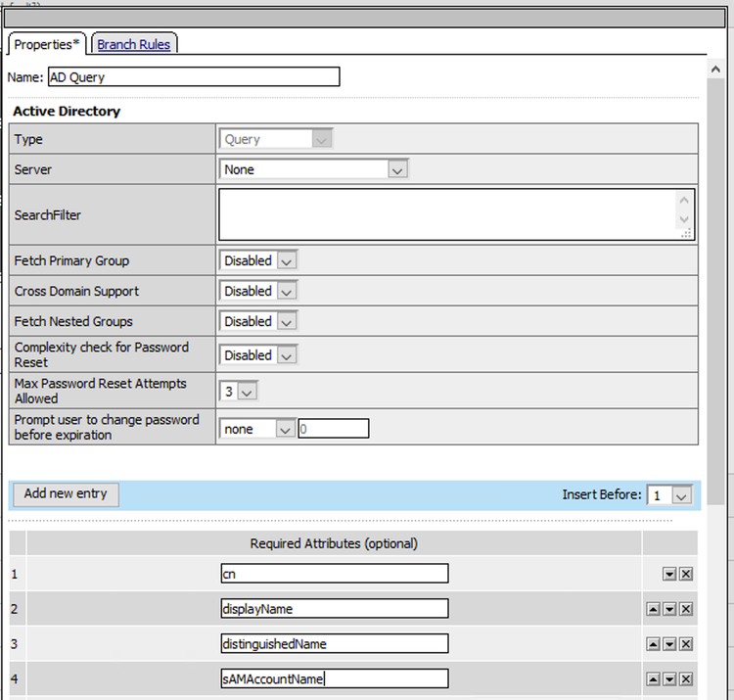The width and height of the screenshot is (734, 700).
Task: Delete the distinguishedName attribute entry
Action: click(686, 644)
